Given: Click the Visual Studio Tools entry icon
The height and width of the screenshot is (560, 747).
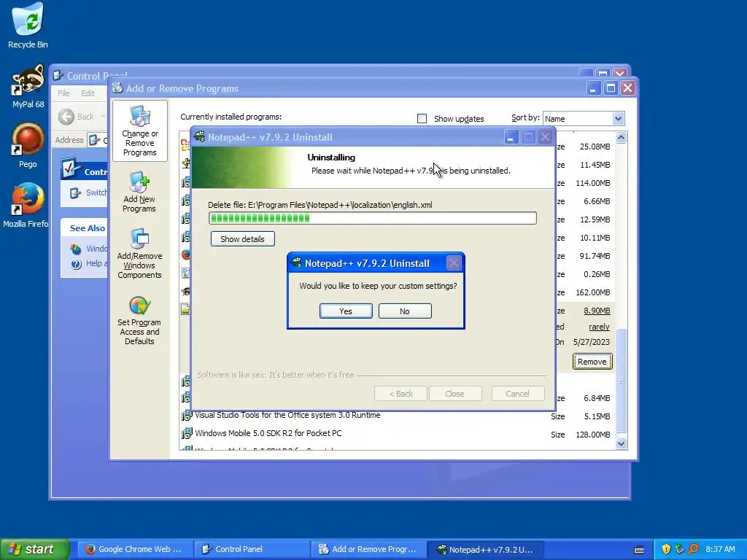Looking at the screenshot, I should (186, 416).
